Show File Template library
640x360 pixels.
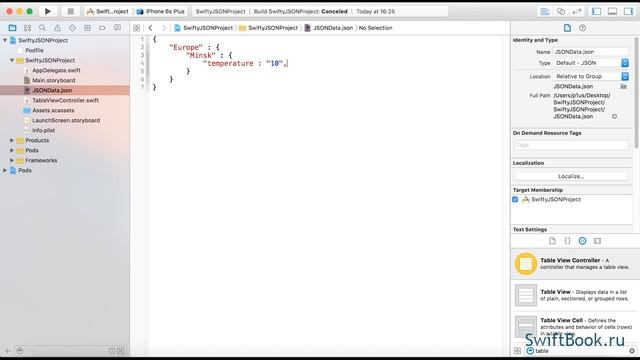point(552,241)
